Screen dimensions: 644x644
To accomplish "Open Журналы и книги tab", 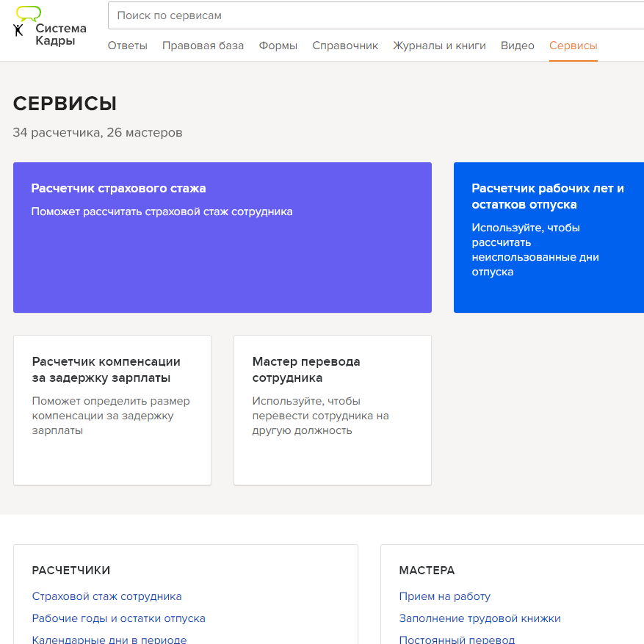I will pyautogui.click(x=439, y=46).
